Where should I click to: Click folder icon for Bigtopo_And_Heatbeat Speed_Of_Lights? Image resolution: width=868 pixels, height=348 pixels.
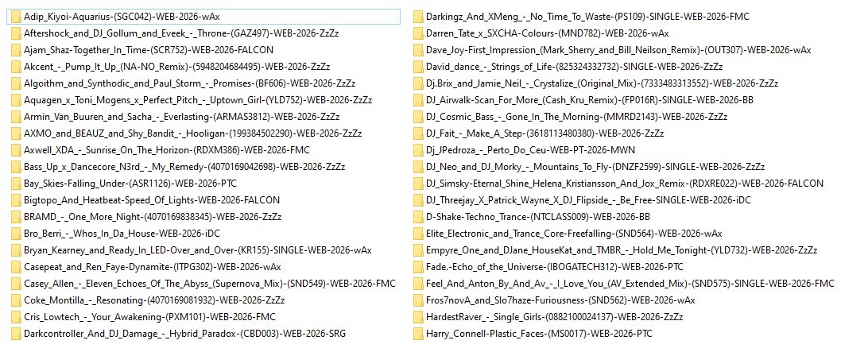click(x=16, y=199)
